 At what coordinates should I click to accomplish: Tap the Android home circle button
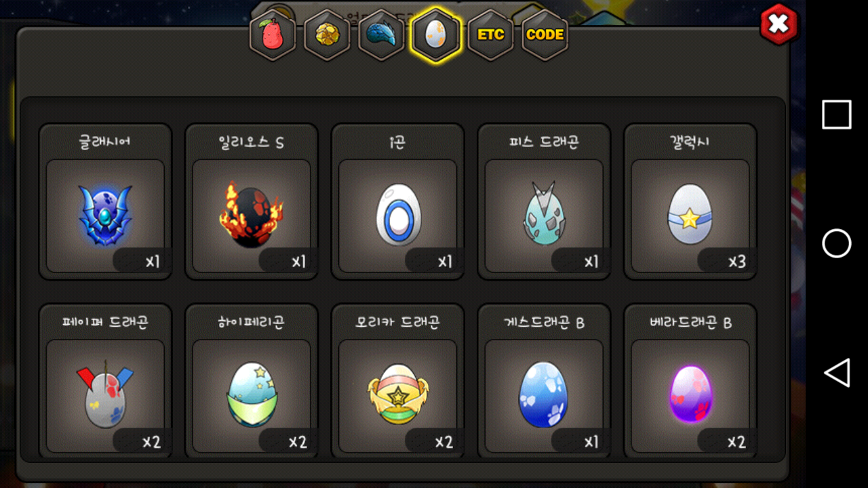pos(837,243)
